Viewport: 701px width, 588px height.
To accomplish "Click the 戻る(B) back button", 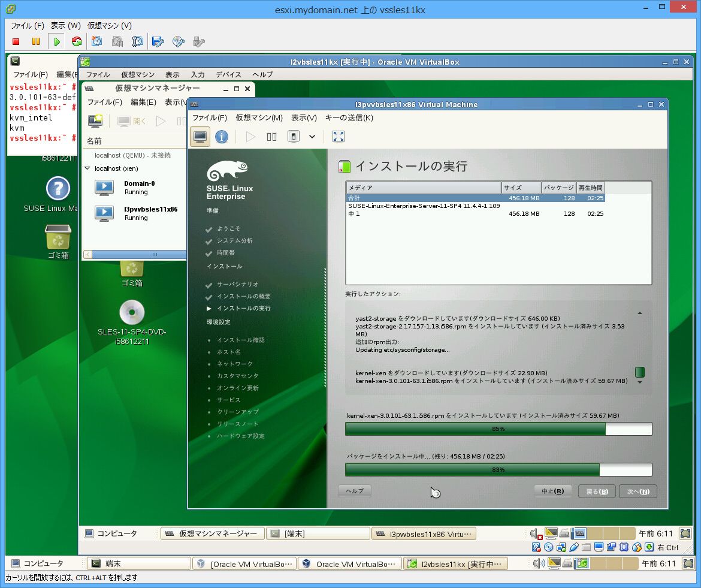I will [x=597, y=491].
